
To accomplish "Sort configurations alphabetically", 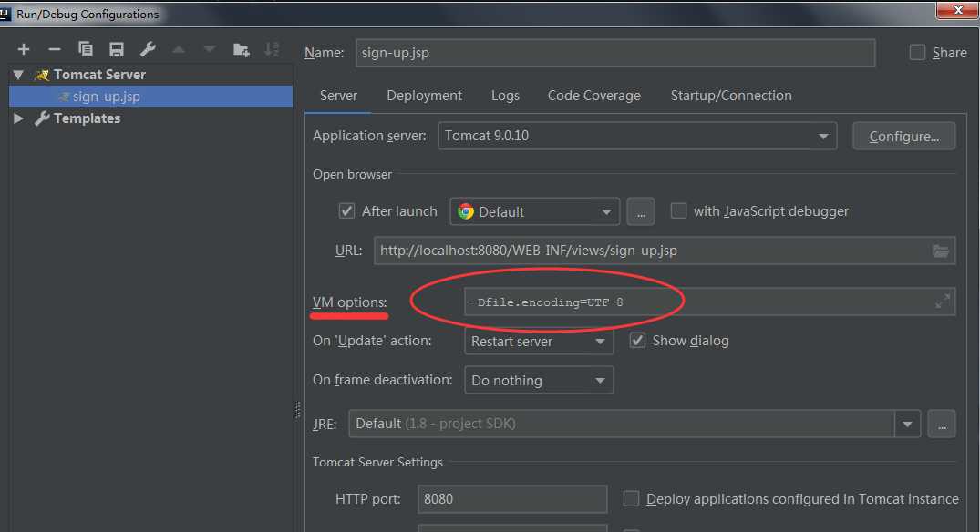I will (x=272, y=49).
